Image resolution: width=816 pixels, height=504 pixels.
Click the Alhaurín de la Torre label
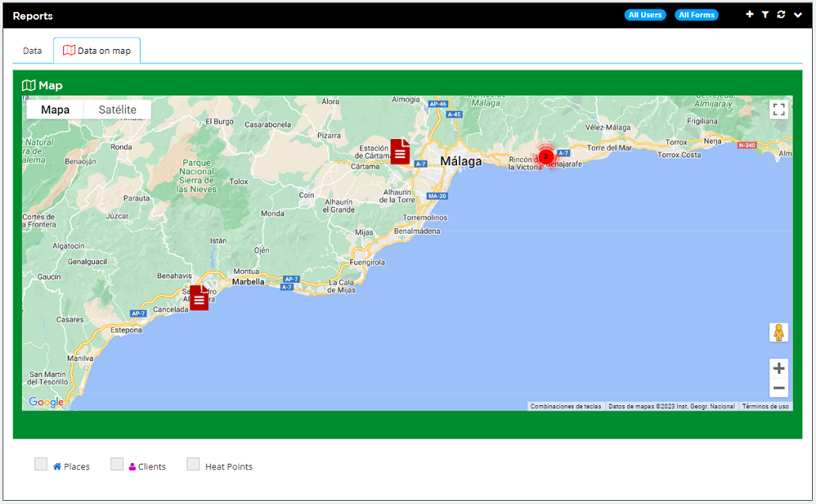coord(397,196)
